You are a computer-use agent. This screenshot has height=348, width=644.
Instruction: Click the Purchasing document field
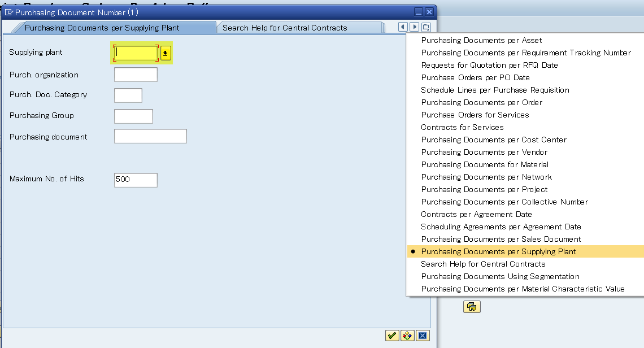pyautogui.click(x=150, y=136)
